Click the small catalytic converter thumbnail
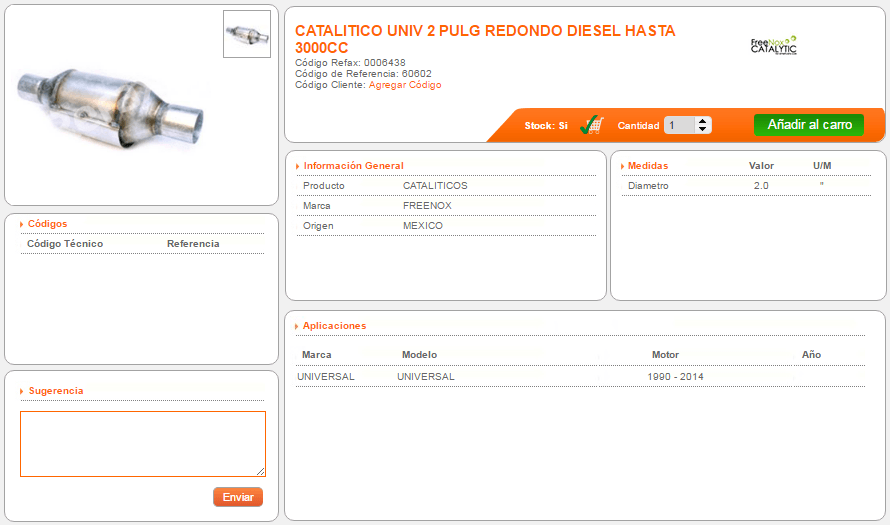Screen dimensions: 890x525 point(247,34)
